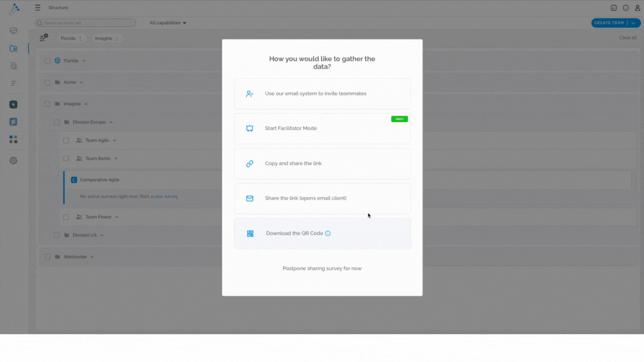The image size is (644, 362).
Task: Click the settings gear in sidebar
Action: point(13,160)
